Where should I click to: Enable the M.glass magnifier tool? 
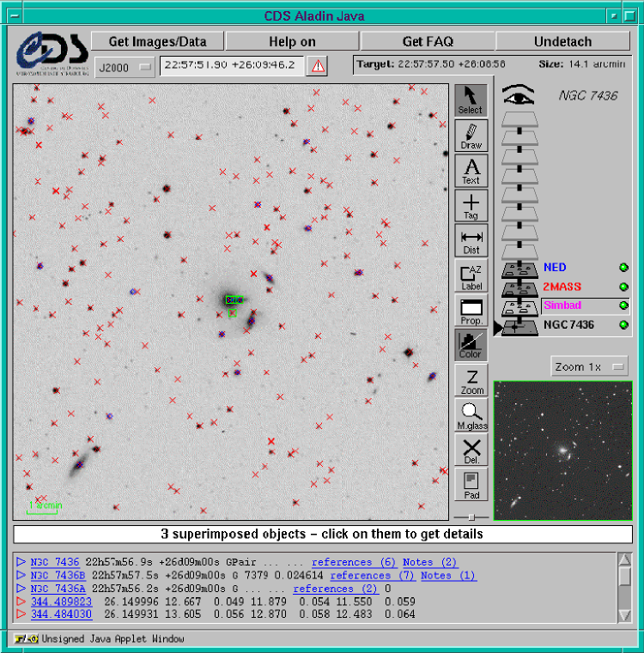[x=471, y=415]
